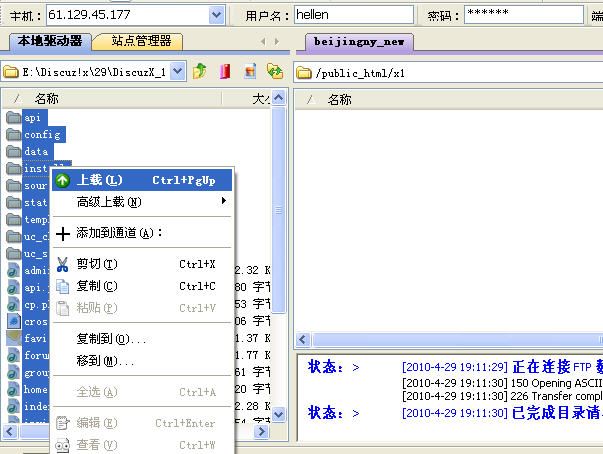Click the 大小 column header in local pane
603x454 pixels.
pos(261,99)
